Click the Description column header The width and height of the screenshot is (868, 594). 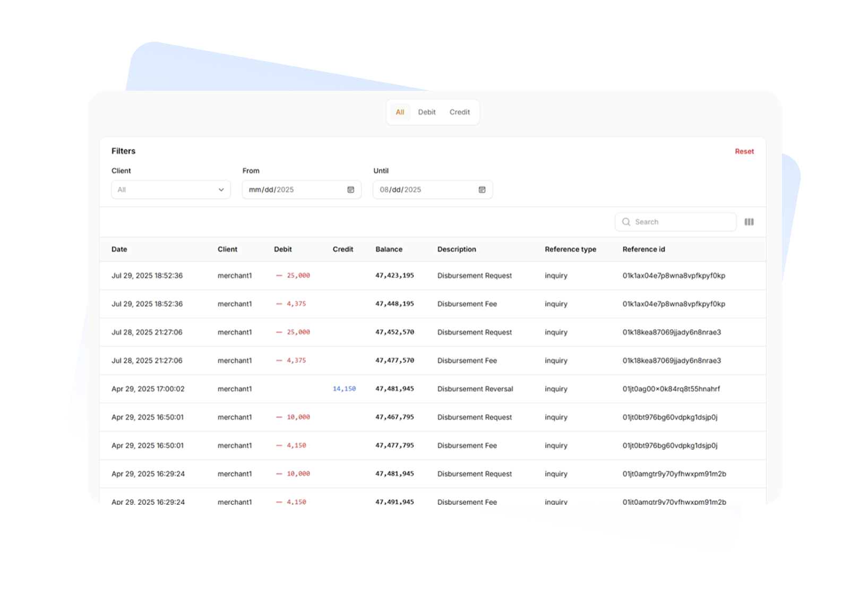[x=457, y=249]
